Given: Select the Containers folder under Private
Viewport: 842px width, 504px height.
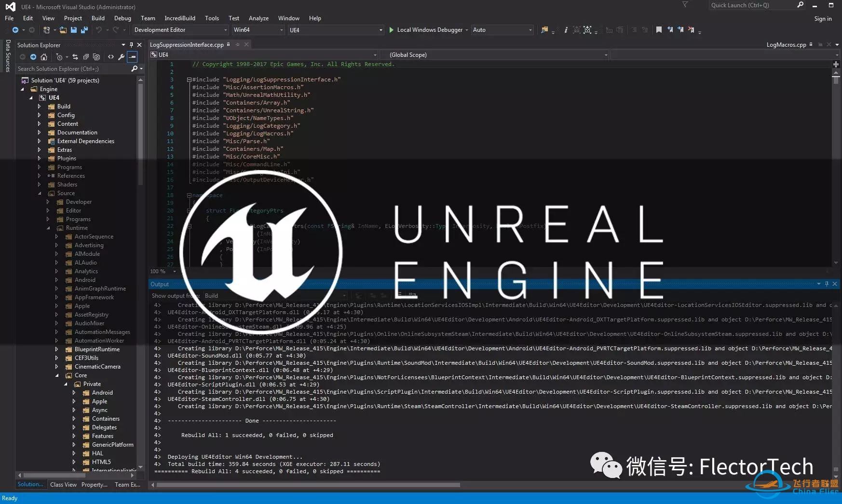Looking at the screenshot, I should (106, 419).
